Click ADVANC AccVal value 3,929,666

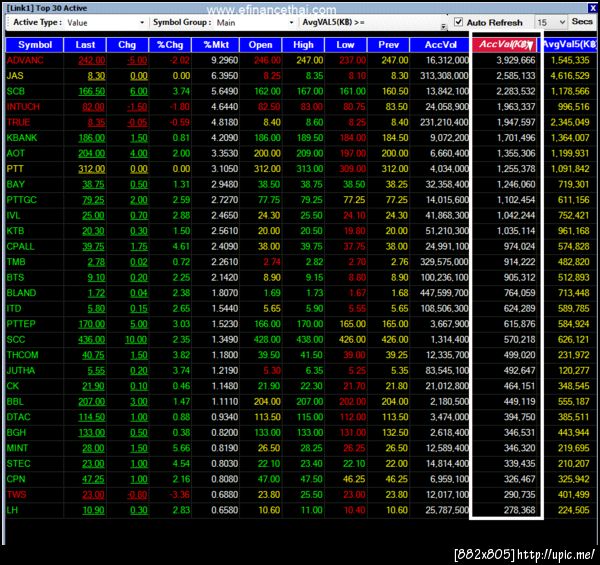pos(515,60)
